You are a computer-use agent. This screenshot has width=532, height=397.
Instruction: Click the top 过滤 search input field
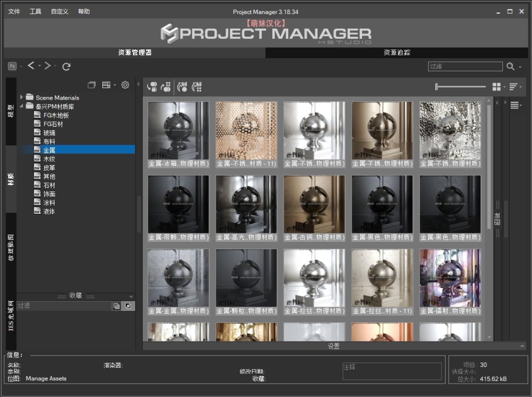(x=465, y=66)
